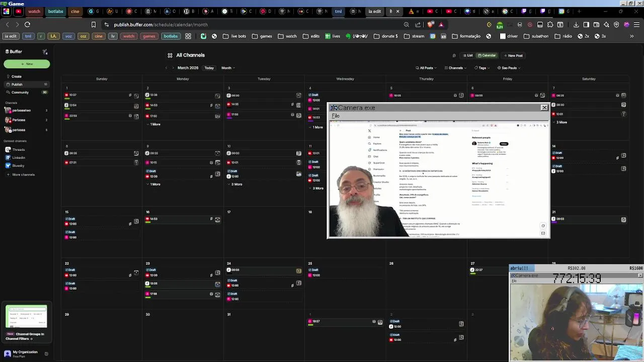
Task: Go back in the browser
Action: [x=7, y=24]
